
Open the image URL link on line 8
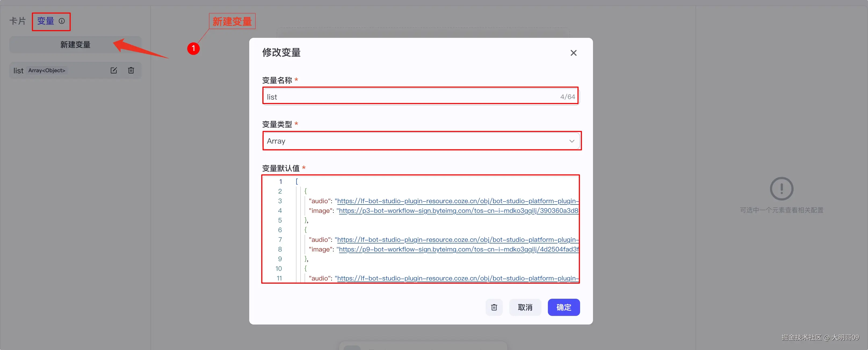458,250
